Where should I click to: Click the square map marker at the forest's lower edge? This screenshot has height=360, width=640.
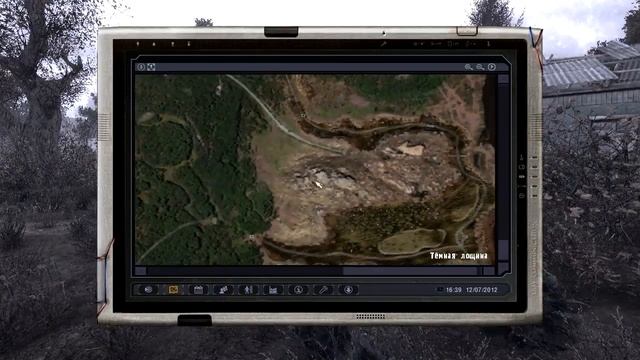pyautogui.click(x=252, y=237)
